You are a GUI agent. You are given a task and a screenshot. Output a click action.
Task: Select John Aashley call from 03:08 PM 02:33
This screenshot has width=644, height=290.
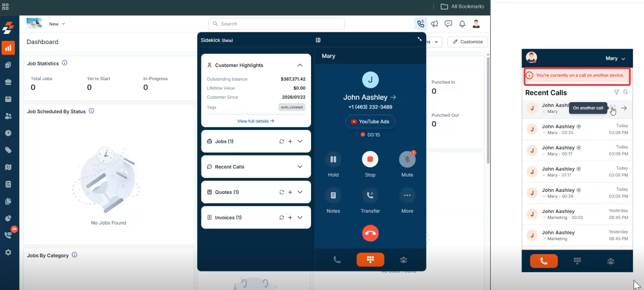pos(577,129)
